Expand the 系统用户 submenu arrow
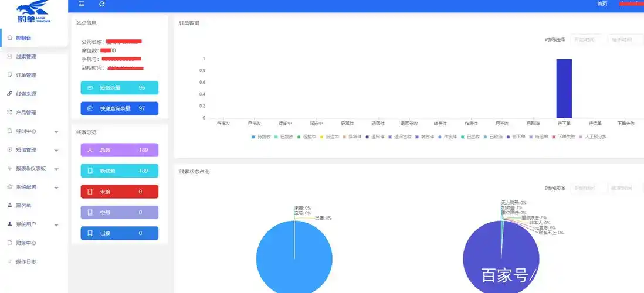The height and width of the screenshot is (293, 644). pyautogui.click(x=56, y=225)
